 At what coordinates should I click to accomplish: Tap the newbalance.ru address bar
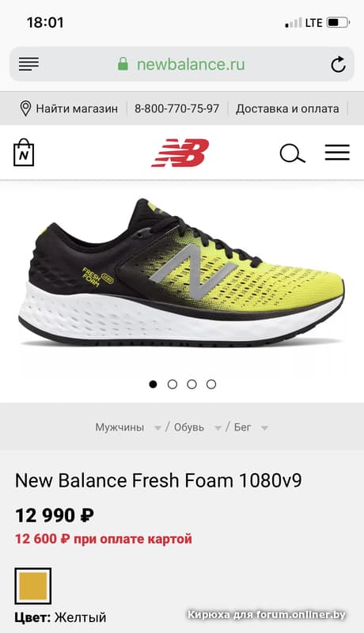pos(182,64)
